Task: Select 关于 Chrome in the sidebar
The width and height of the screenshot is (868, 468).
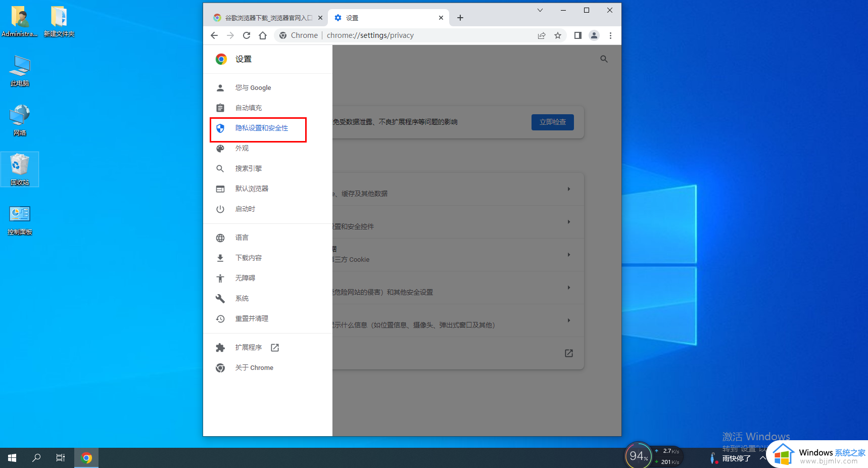Action: [254, 368]
